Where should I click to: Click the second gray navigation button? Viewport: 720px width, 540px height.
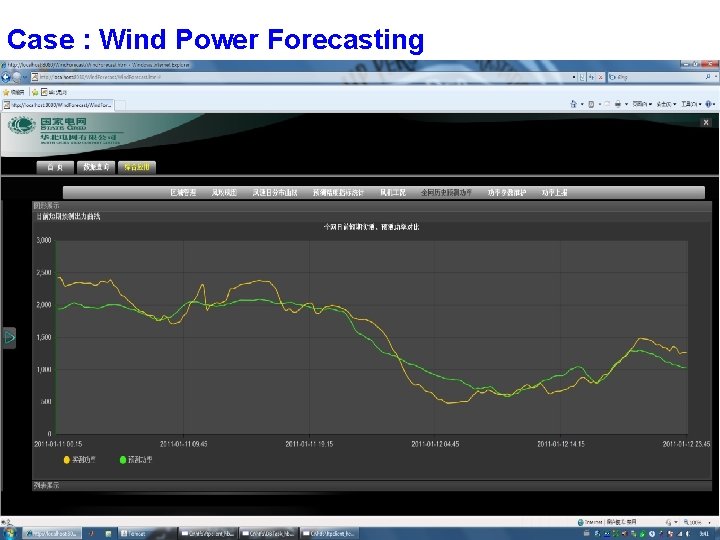[96, 167]
